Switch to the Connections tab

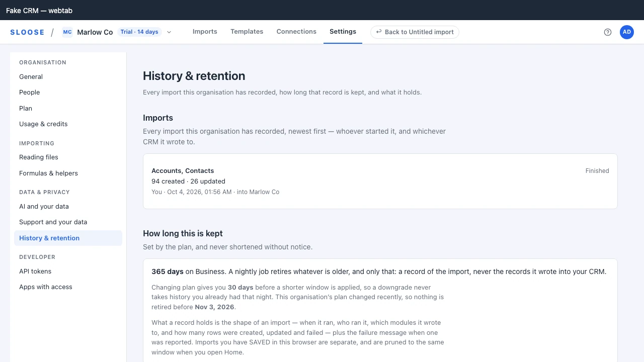(296, 32)
